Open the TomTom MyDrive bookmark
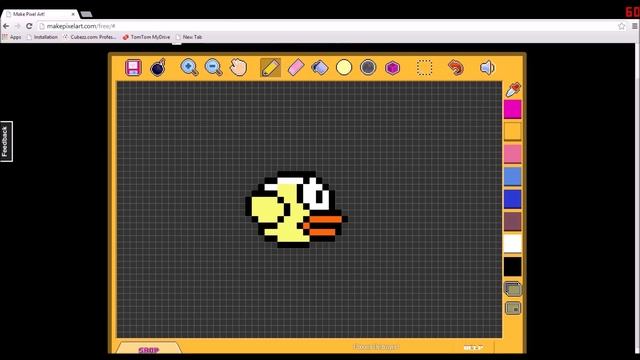 (146, 37)
